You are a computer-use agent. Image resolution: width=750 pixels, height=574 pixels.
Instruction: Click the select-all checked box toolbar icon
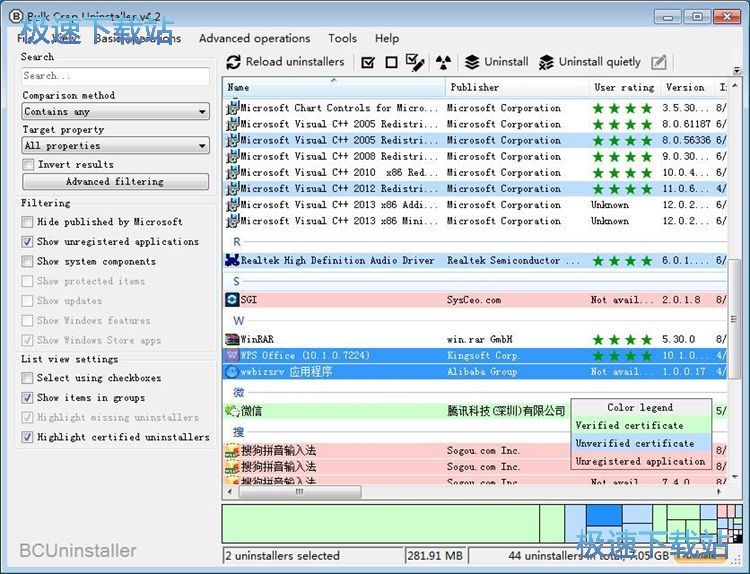[368, 62]
